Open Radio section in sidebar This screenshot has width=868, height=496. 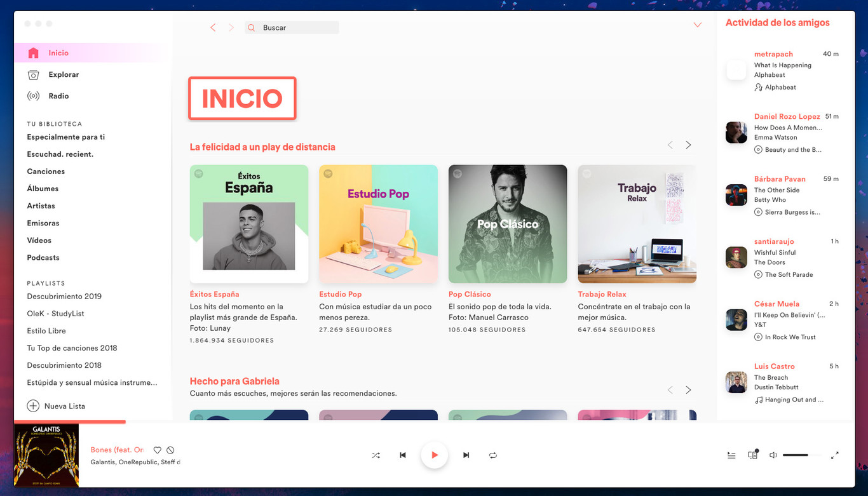click(x=58, y=96)
